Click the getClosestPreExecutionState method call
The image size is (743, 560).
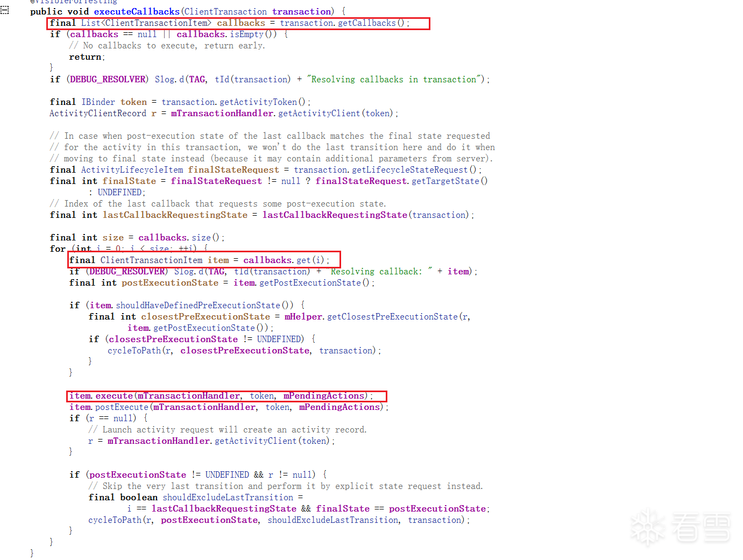392,317
